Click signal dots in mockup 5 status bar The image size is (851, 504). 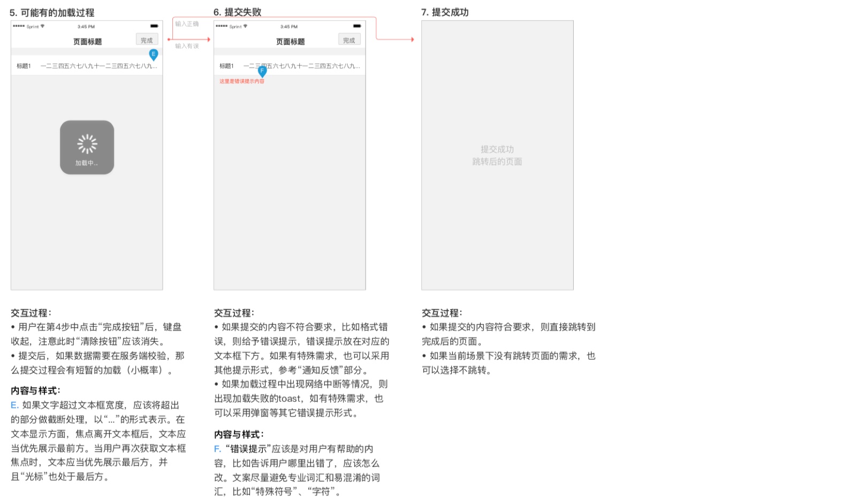coord(19,26)
